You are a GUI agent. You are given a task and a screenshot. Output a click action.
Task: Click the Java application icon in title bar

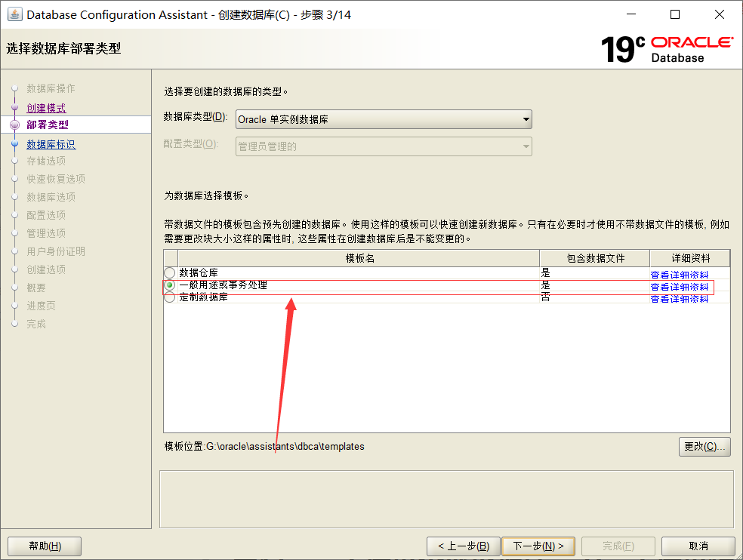pyautogui.click(x=14, y=14)
